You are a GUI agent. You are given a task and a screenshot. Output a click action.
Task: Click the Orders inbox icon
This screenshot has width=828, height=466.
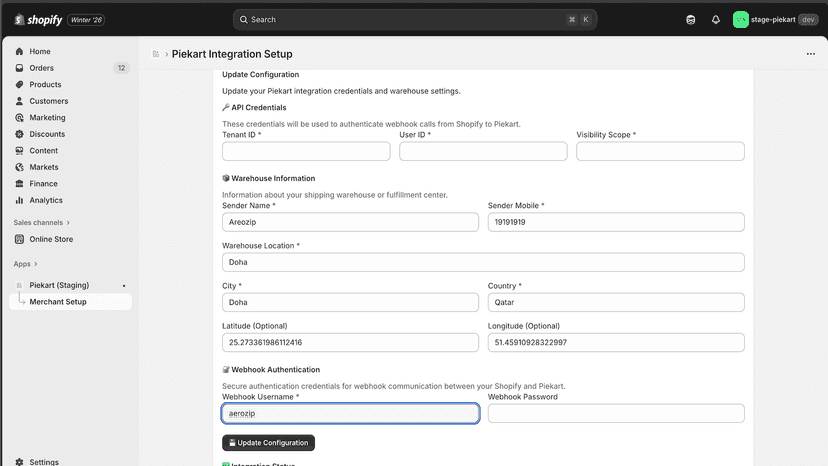point(20,68)
